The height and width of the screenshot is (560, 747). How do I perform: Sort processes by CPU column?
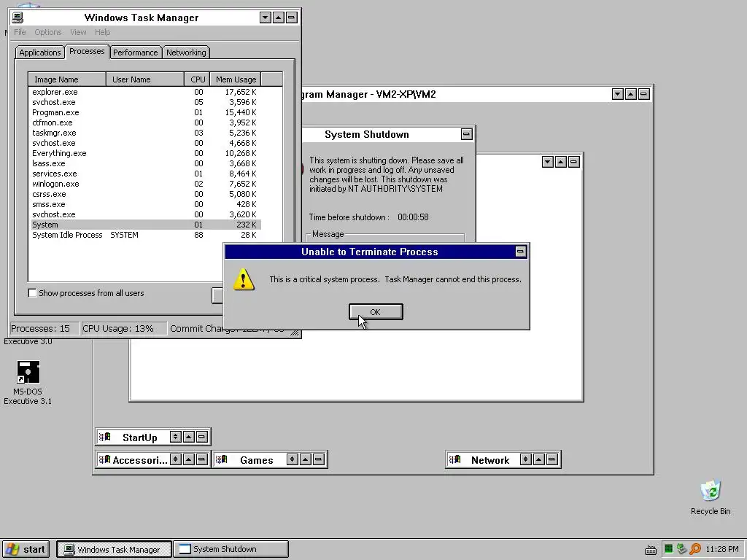[197, 79]
